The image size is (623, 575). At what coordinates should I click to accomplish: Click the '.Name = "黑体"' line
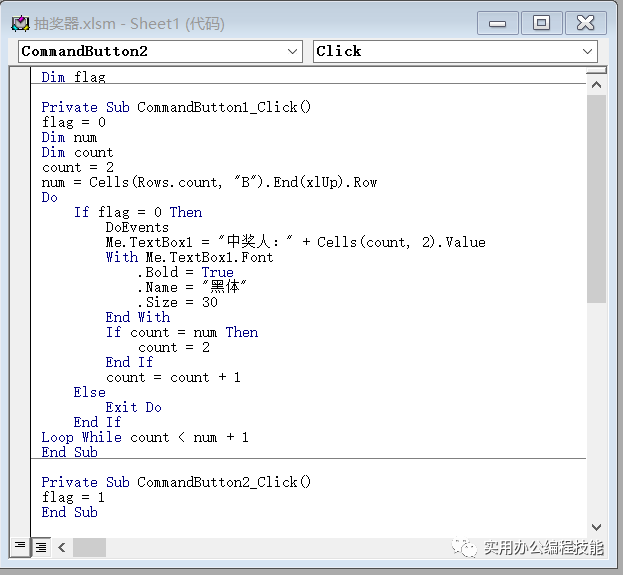(192, 287)
